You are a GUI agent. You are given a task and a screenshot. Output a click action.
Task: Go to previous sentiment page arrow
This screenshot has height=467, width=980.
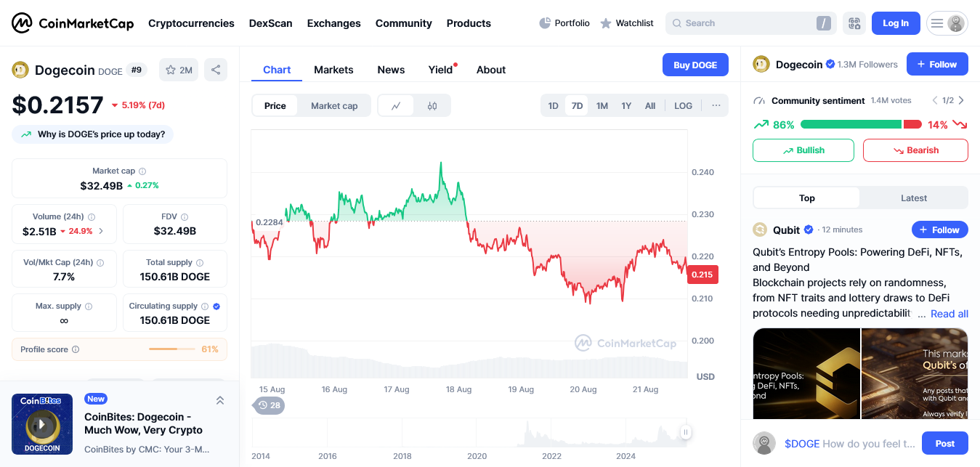(x=935, y=101)
